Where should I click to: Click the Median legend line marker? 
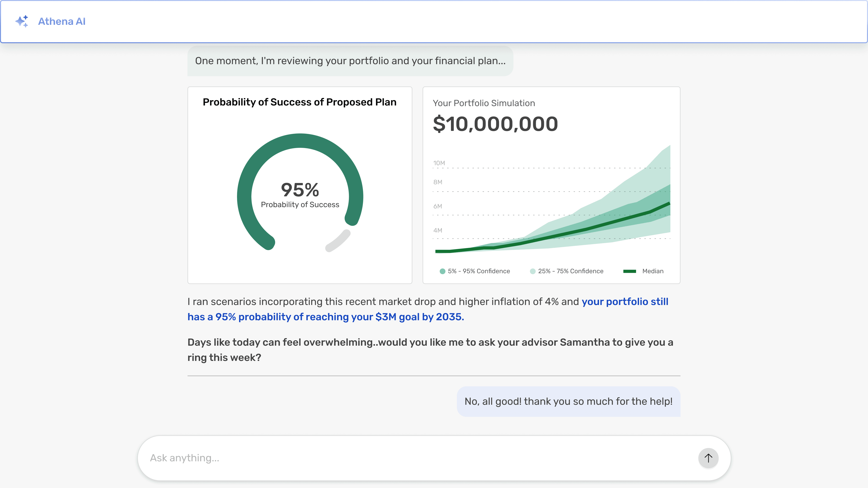pos(630,271)
